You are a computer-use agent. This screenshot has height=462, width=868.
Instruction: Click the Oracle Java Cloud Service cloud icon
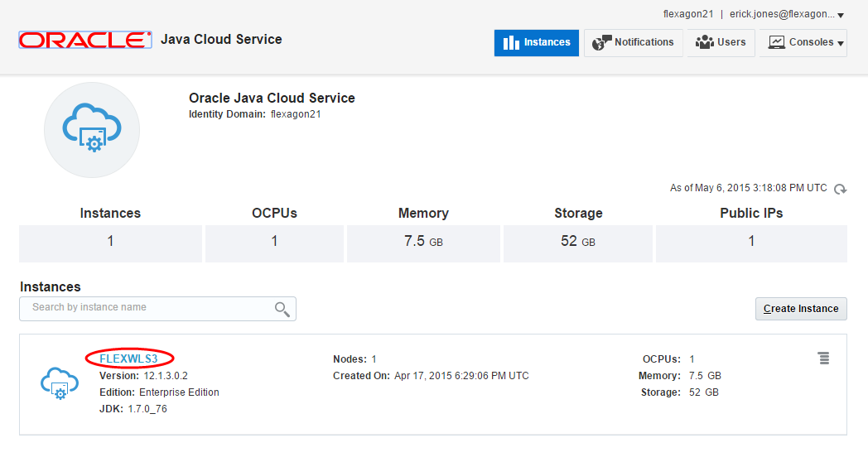(x=92, y=130)
